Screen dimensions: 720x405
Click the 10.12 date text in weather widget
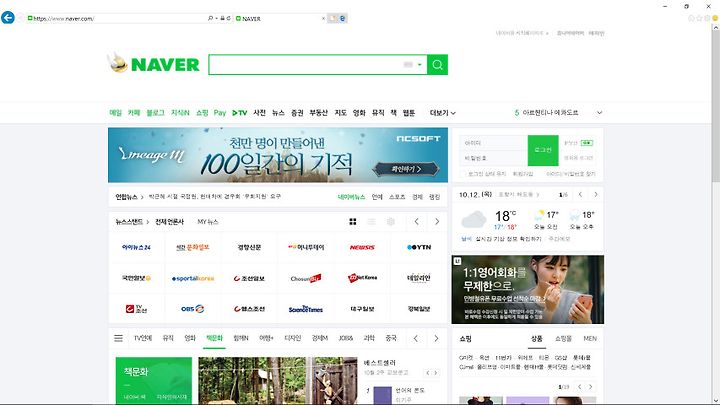pyautogui.click(x=475, y=195)
